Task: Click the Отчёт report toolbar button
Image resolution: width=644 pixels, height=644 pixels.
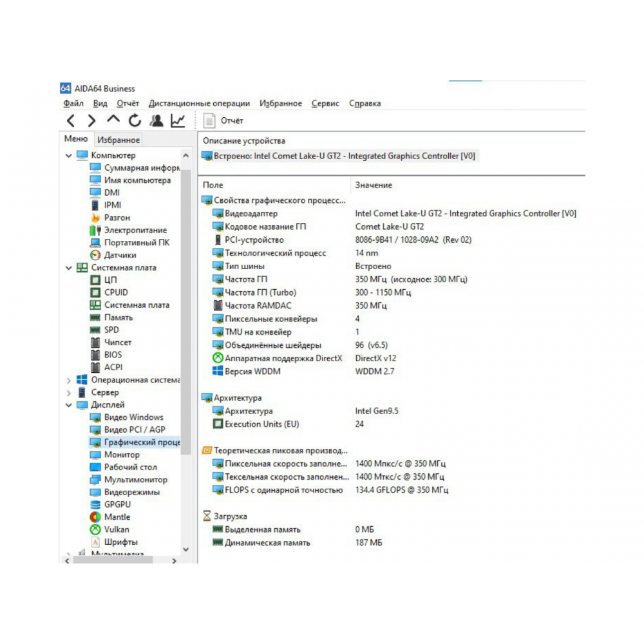Action: [223, 121]
